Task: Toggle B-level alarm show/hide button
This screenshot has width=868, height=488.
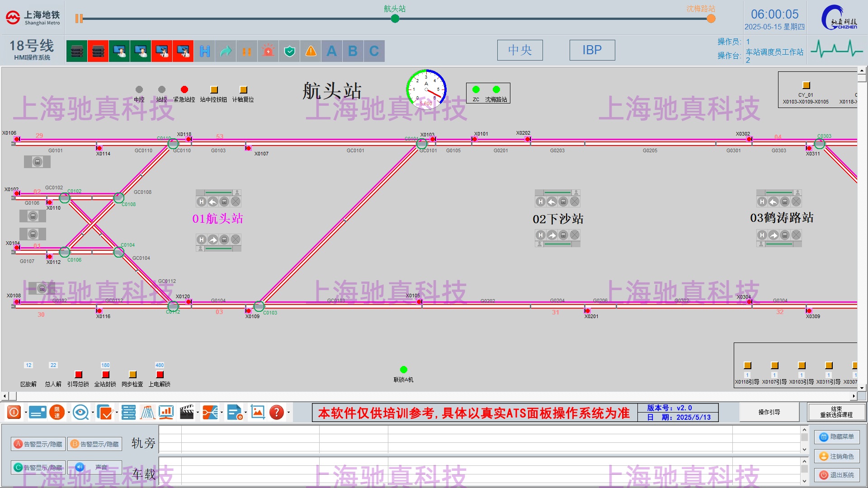Action: [x=94, y=444]
